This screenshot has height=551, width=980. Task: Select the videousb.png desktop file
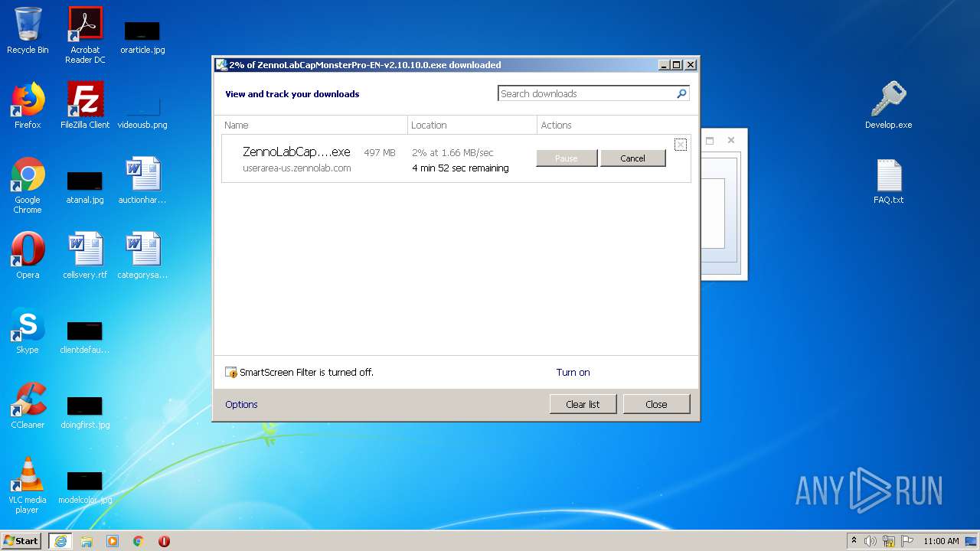pyautogui.click(x=142, y=112)
